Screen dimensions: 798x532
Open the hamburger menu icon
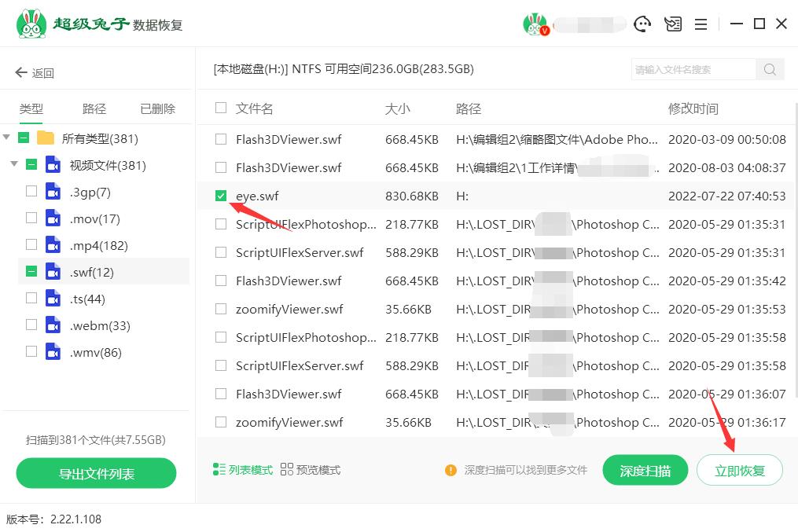[x=701, y=24]
